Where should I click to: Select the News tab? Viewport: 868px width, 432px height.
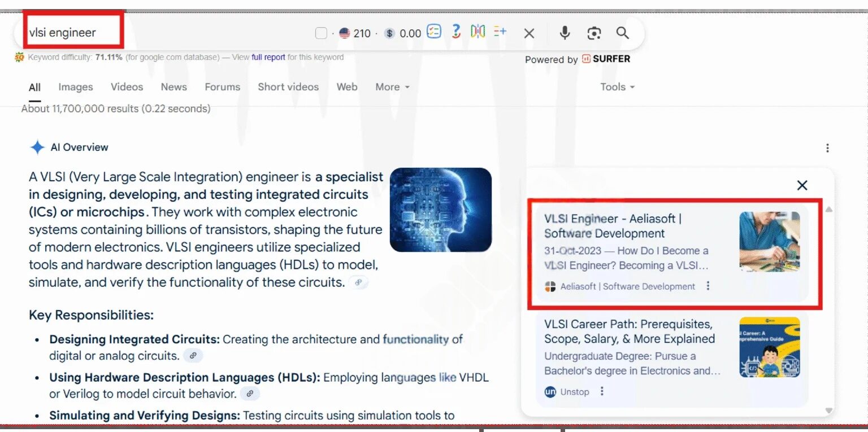coord(173,86)
